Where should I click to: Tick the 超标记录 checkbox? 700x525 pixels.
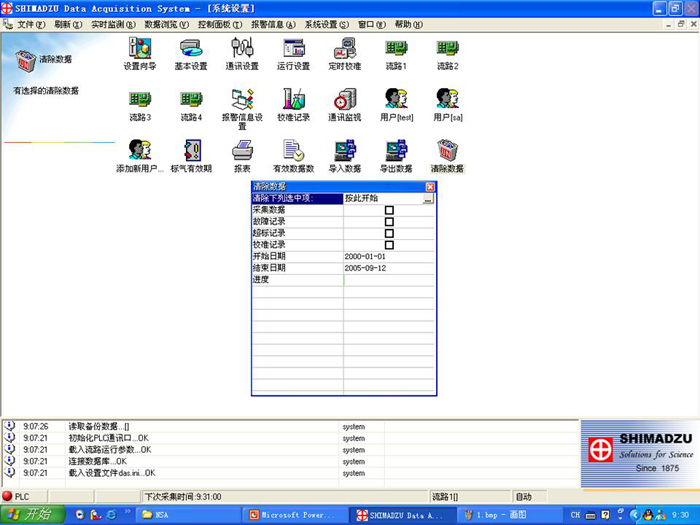pyautogui.click(x=389, y=233)
